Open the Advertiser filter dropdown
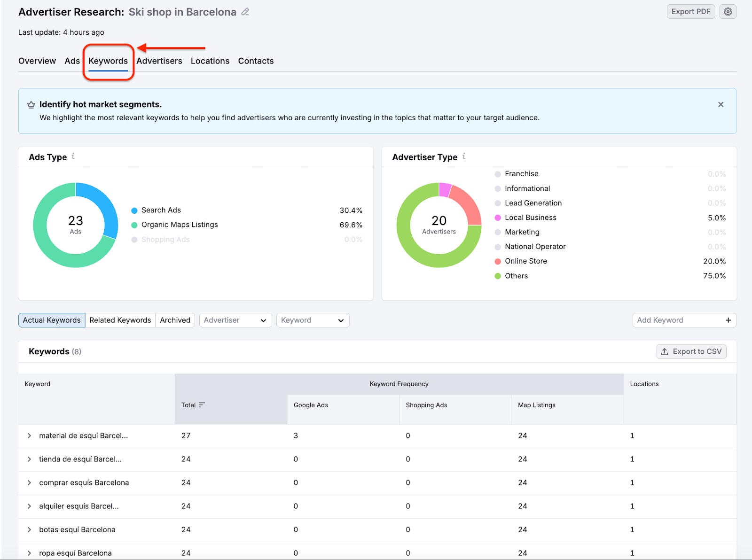The height and width of the screenshot is (560, 752). (x=235, y=320)
